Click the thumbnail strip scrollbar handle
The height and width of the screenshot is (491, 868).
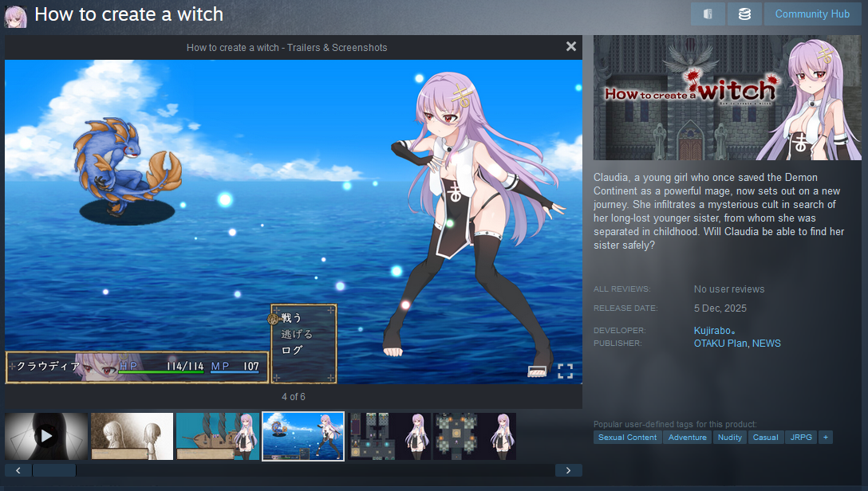[x=54, y=470]
